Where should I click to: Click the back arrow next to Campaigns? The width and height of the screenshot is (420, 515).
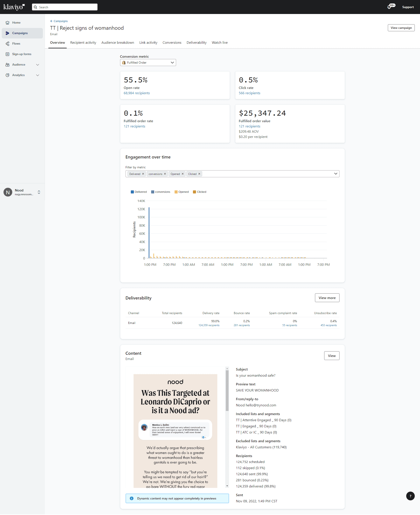pos(51,21)
